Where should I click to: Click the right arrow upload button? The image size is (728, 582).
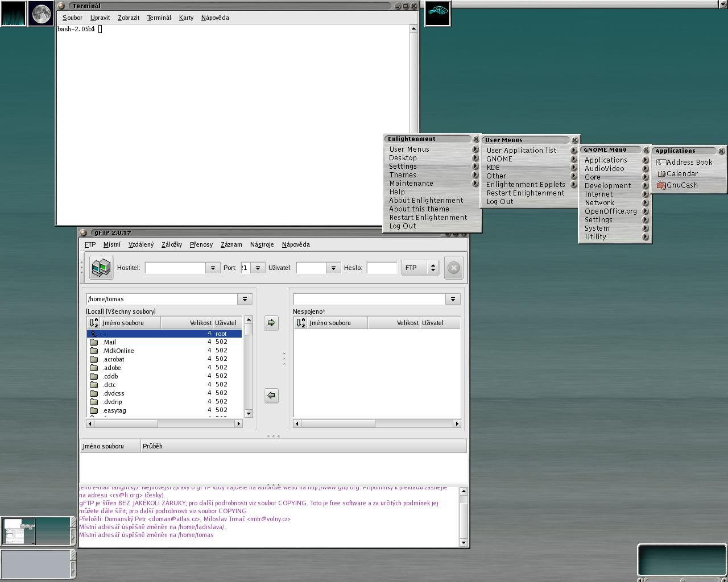(x=271, y=323)
